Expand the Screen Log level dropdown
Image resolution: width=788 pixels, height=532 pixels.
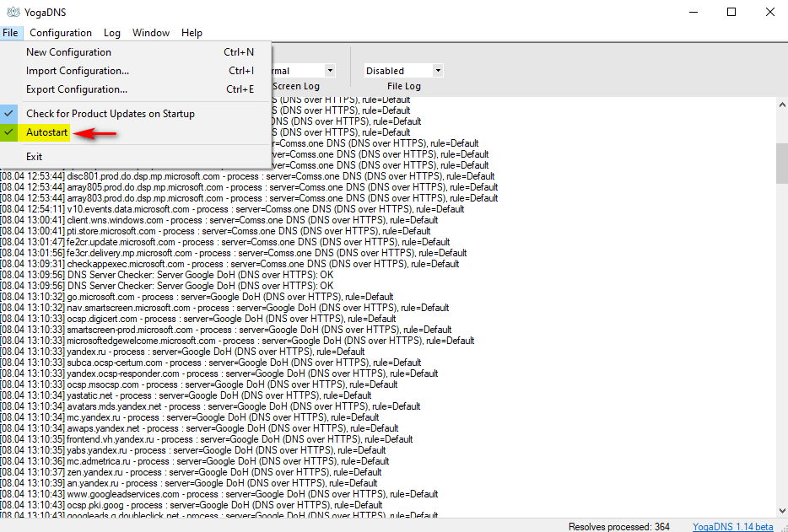pos(330,71)
